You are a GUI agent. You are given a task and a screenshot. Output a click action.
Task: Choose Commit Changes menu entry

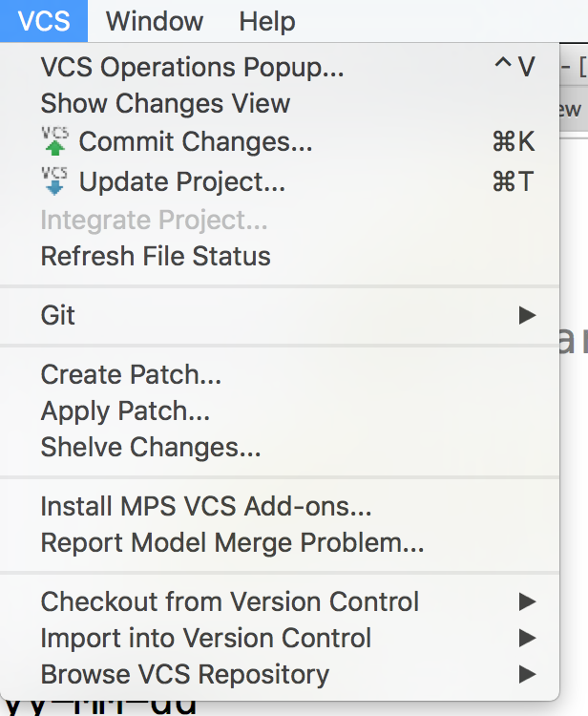(196, 142)
